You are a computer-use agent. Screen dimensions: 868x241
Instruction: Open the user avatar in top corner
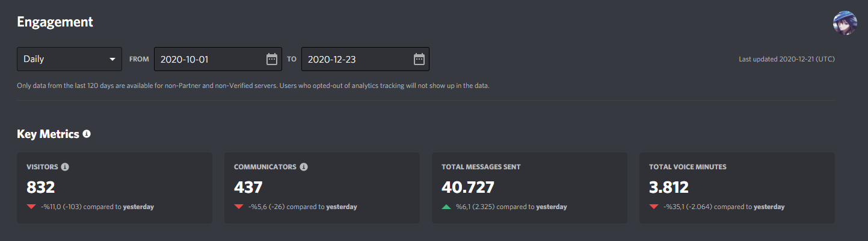click(845, 23)
